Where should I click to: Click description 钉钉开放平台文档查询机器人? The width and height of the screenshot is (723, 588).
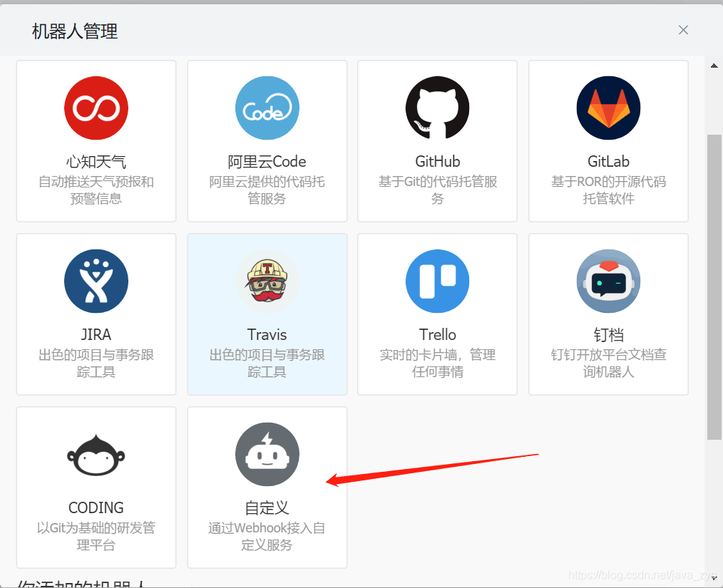coord(608,363)
